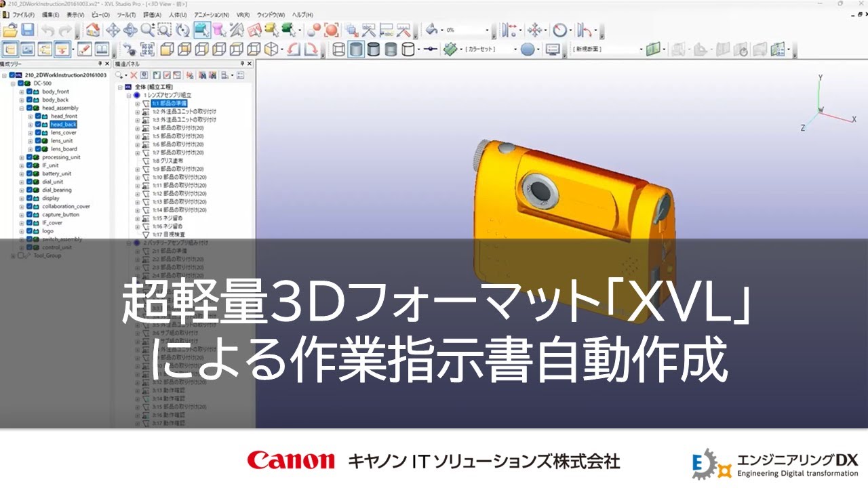Screen dimensions: 868x488
Task: Click the red sphere render icon
Action: click(313, 30)
